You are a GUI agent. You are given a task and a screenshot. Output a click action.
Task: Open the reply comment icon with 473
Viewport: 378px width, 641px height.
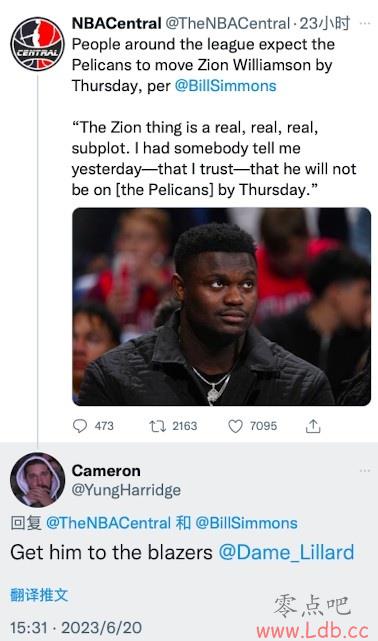80,426
